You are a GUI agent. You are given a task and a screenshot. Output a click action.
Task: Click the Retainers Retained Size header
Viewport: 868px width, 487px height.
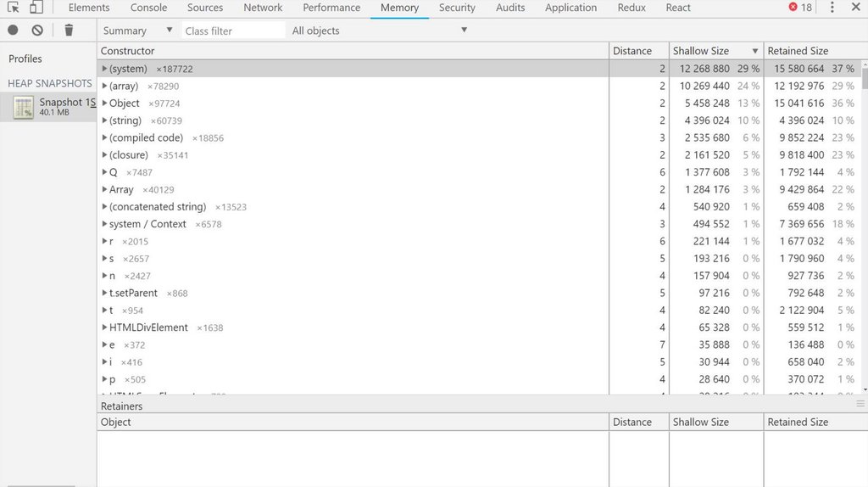(815, 422)
